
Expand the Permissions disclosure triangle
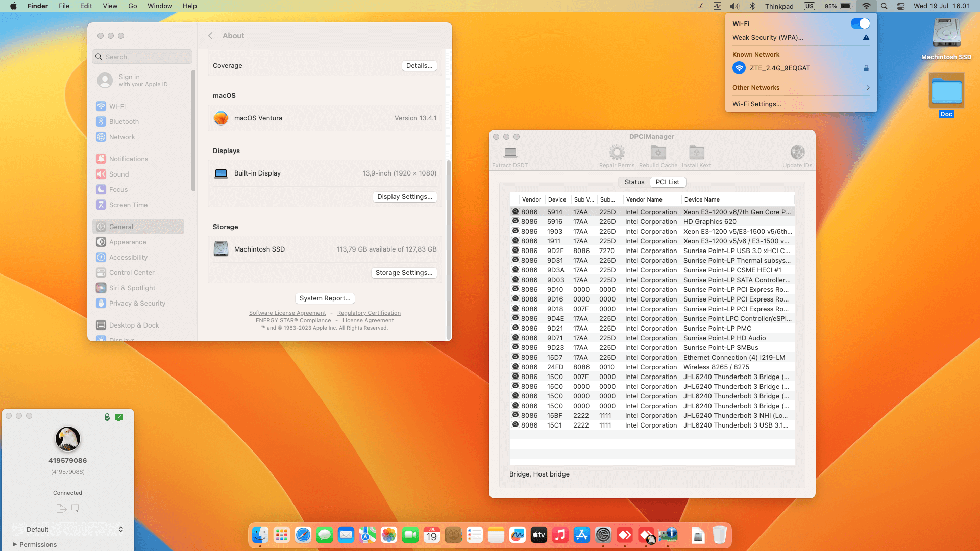pos(15,544)
